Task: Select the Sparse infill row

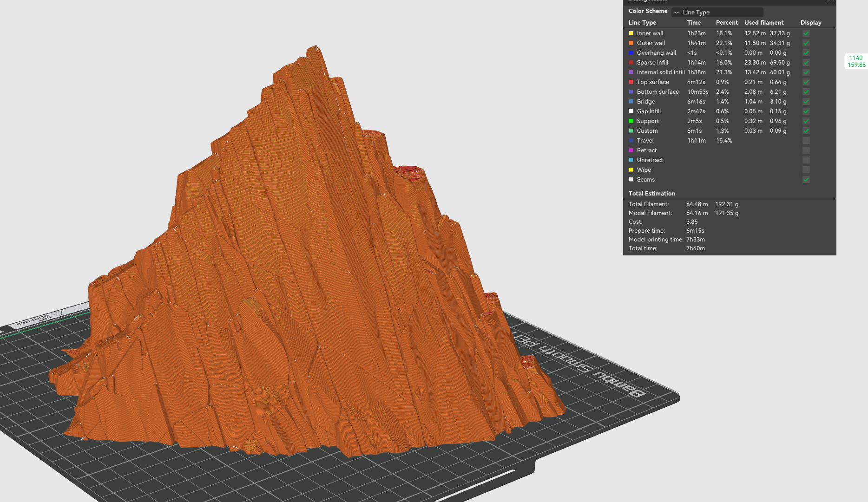Action: click(x=729, y=63)
